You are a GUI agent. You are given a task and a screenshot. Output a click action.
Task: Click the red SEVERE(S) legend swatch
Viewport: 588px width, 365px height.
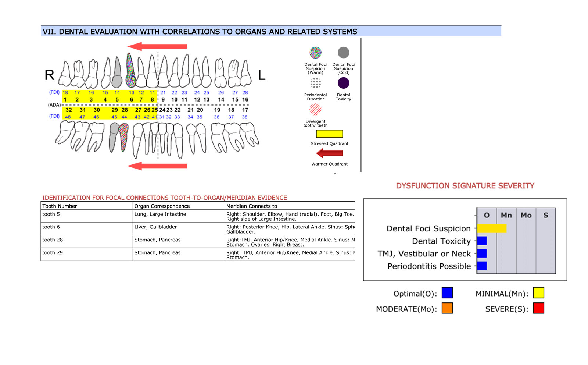[538, 308]
